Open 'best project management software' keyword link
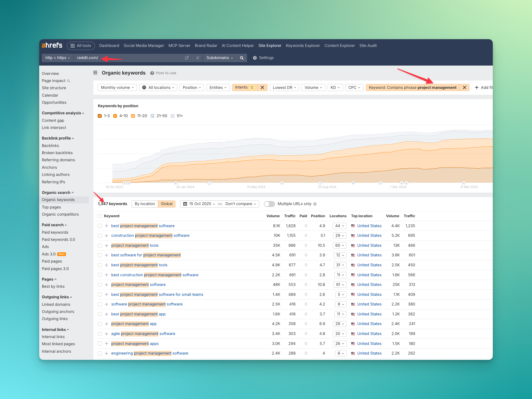 143,226
